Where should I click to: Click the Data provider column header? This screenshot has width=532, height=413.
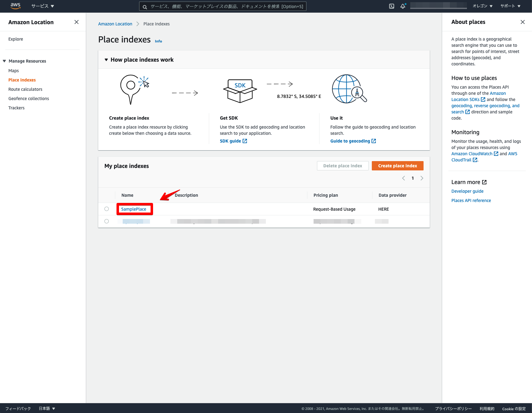click(393, 195)
